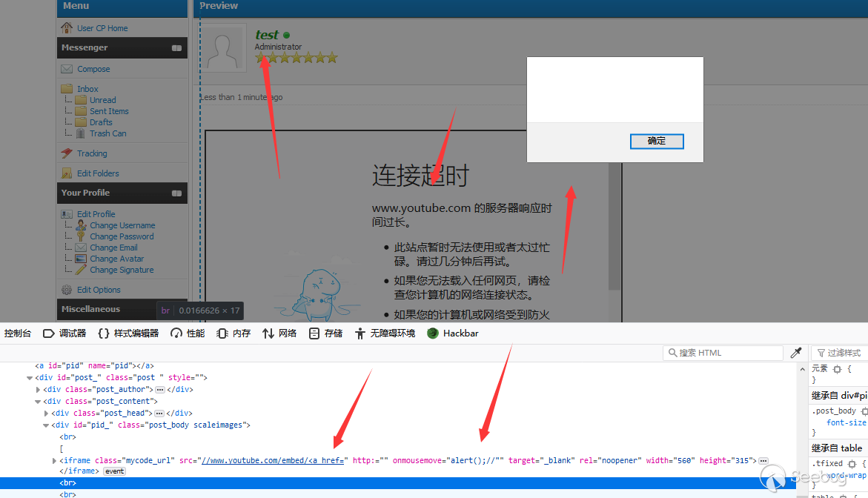Screen dimensions: 868x498
Task: Click 确定 in the alert dialog
Action: coord(657,141)
